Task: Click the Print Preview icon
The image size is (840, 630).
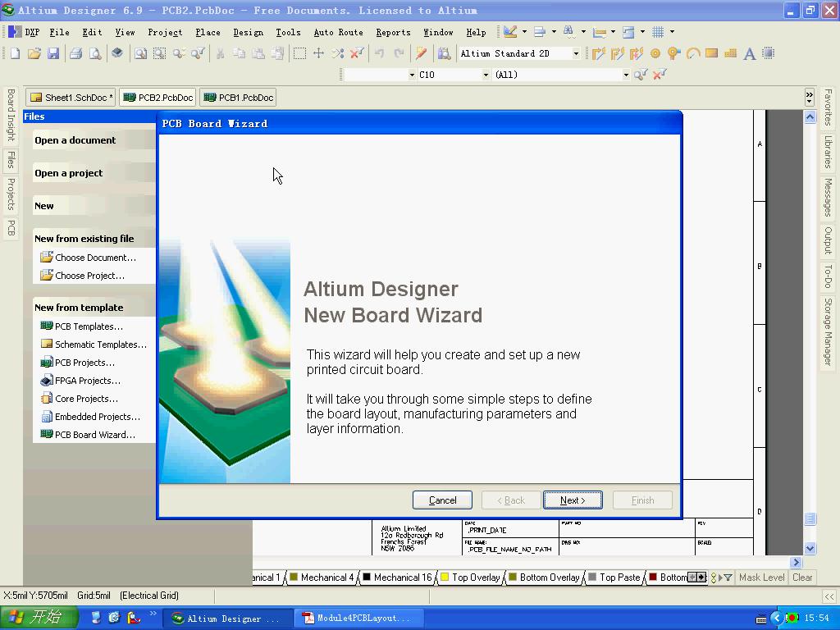Action: tap(95, 53)
